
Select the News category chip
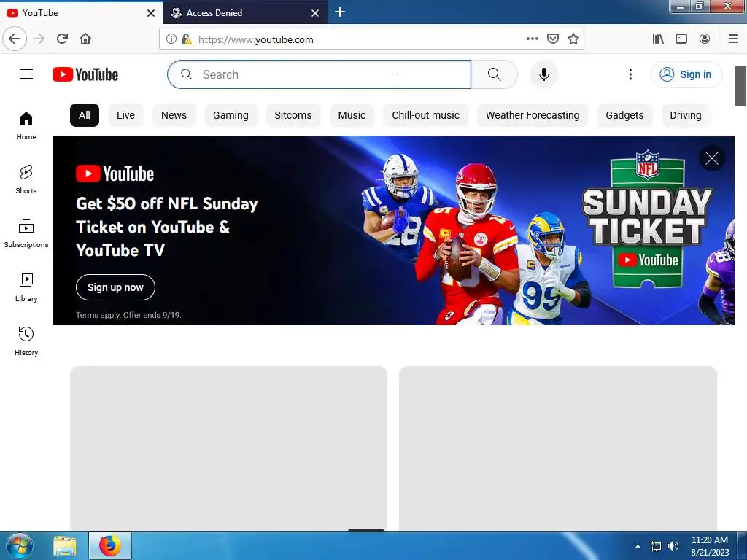[x=174, y=115]
